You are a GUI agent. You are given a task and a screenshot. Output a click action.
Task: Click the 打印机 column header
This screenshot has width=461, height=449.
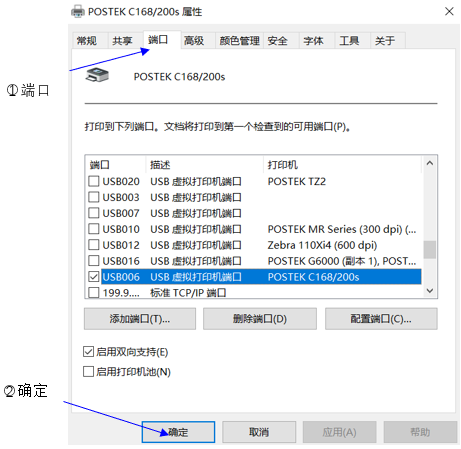click(x=343, y=165)
